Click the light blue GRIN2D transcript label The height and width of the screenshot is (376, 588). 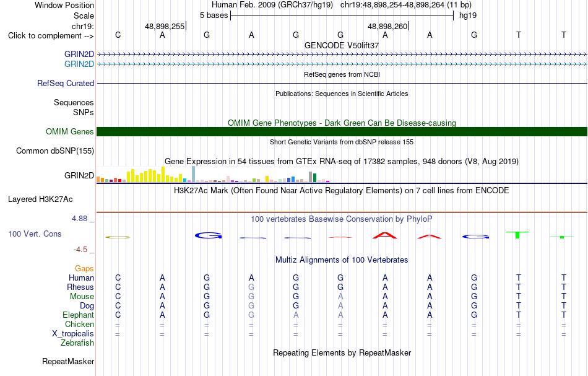click(79, 64)
